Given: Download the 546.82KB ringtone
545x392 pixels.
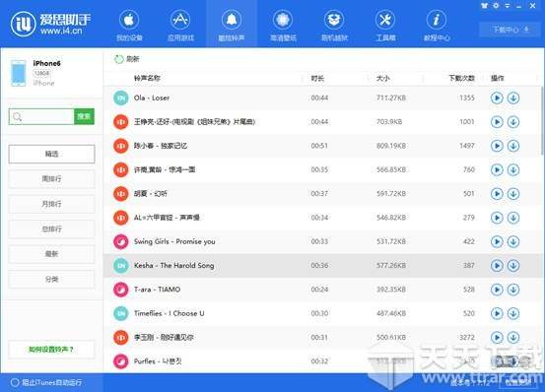Looking at the screenshot, I should point(513,218).
